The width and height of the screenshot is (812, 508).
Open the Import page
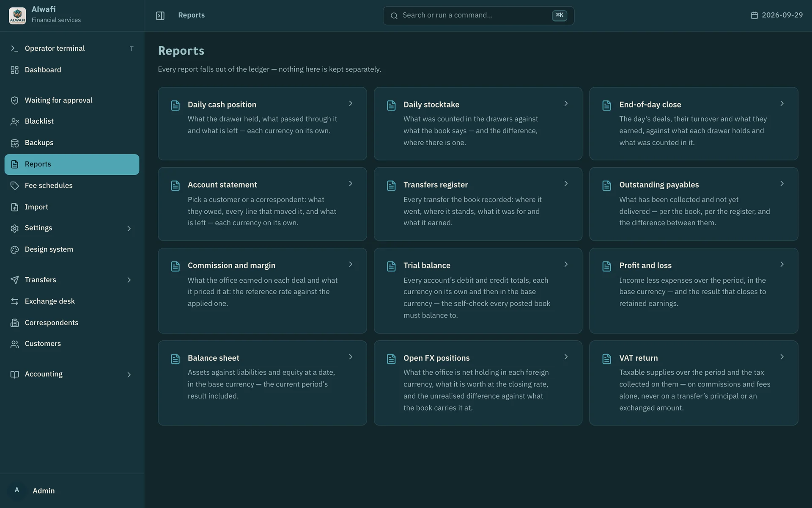pos(72,207)
